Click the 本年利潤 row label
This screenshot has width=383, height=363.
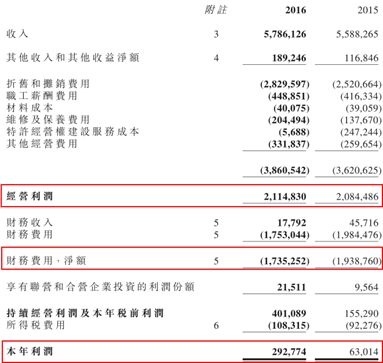click(29, 351)
